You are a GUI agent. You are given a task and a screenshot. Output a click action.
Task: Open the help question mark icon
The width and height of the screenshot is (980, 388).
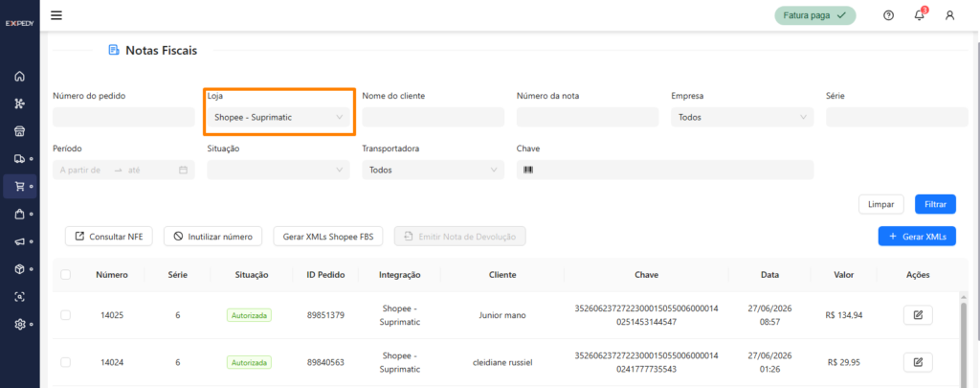888,15
